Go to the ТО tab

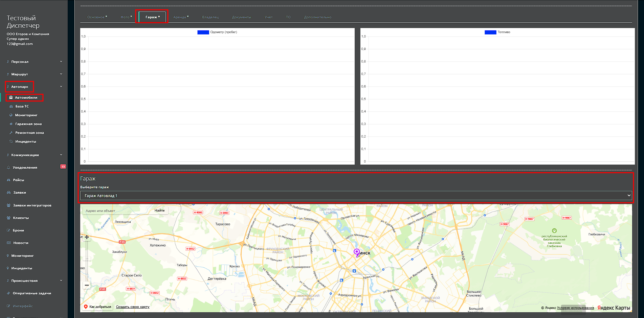(x=288, y=17)
